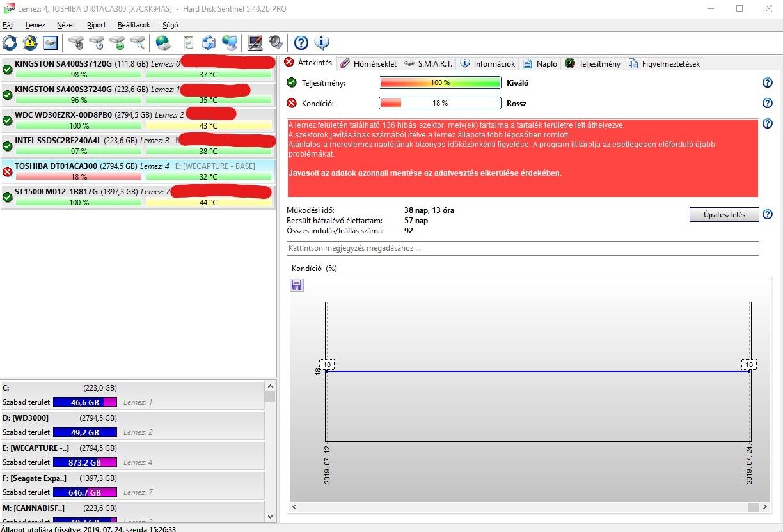Click help icon next to Kondíció bar

click(x=768, y=103)
